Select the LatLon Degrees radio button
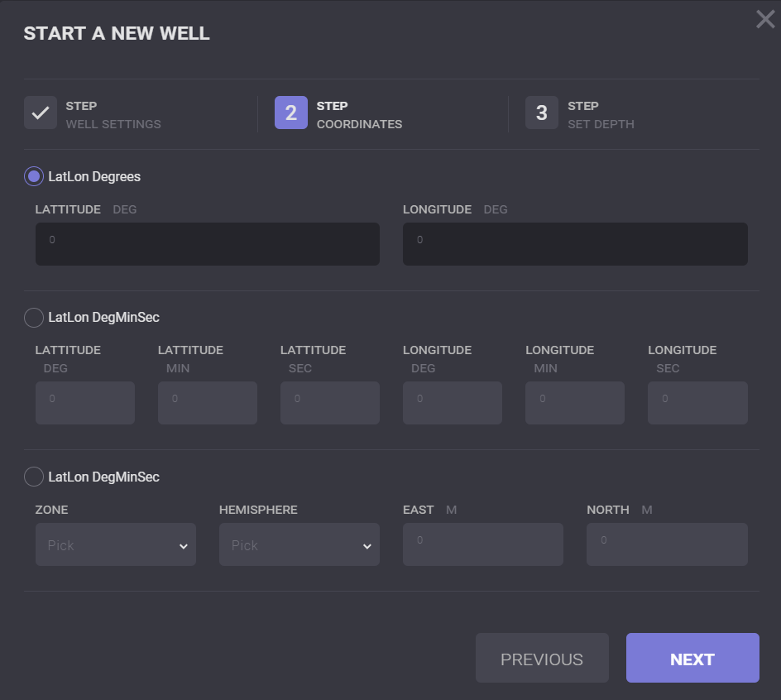 click(x=34, y=176)
